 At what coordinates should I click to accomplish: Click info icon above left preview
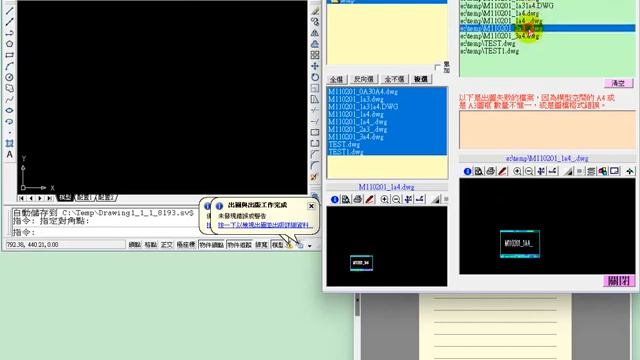(335, 200)
